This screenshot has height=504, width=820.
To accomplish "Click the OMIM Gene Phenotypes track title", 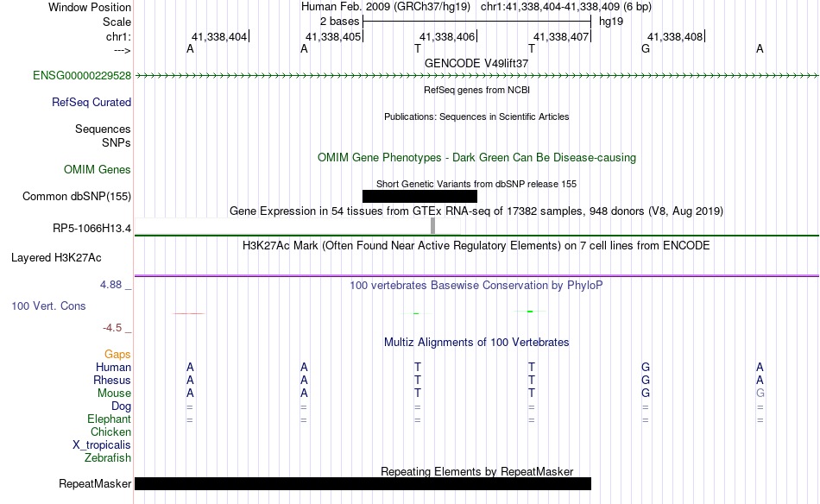I will coord(476,158).
